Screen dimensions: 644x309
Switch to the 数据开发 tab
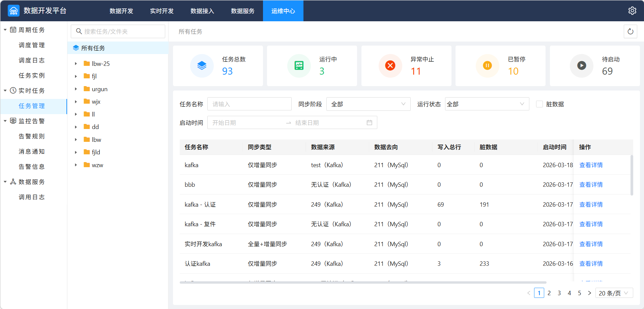click(121, 11)
